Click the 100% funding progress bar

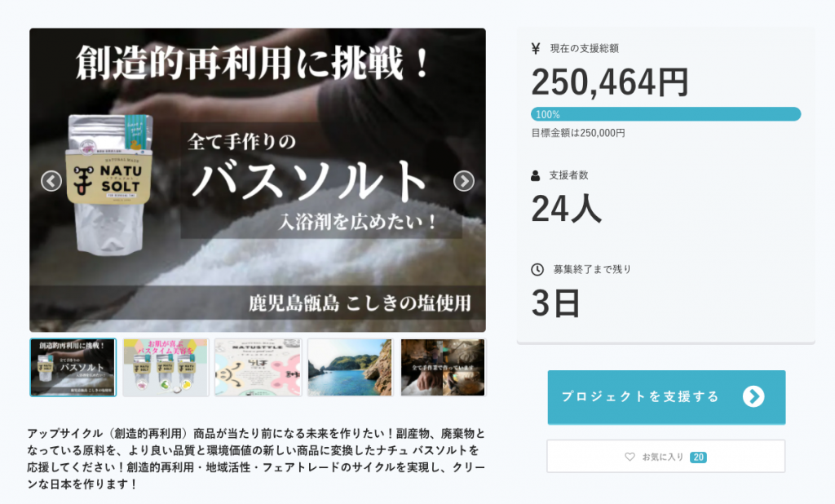(x=665, y=114)
